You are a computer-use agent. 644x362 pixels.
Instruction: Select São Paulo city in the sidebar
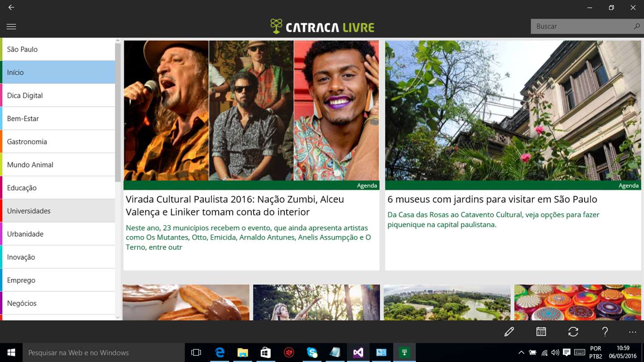(58, 49)
